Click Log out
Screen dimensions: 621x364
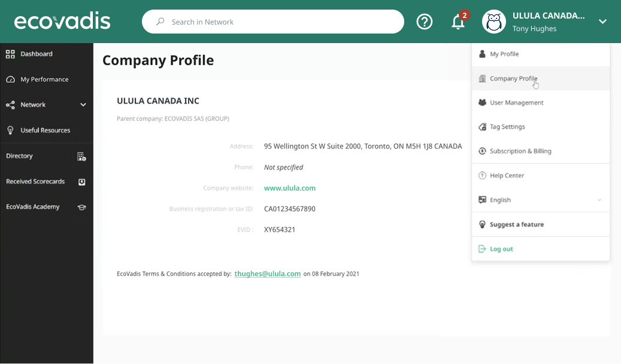tap(541, 248)
